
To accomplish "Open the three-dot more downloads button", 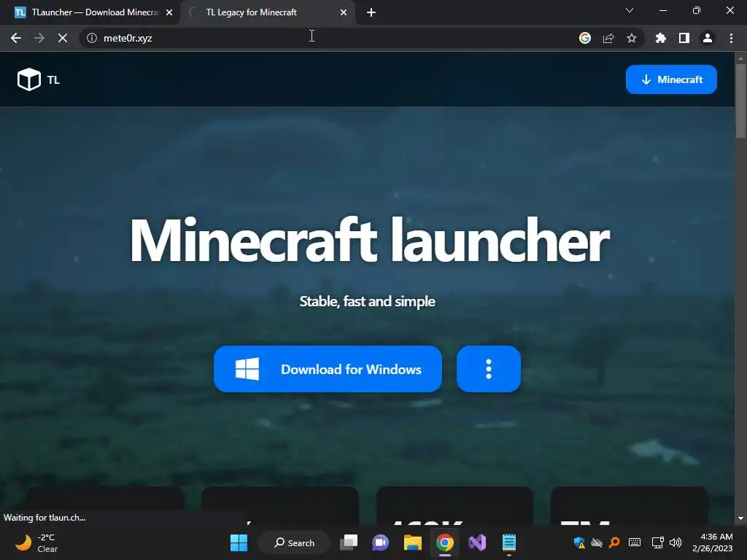I will (x=488, y=369).
